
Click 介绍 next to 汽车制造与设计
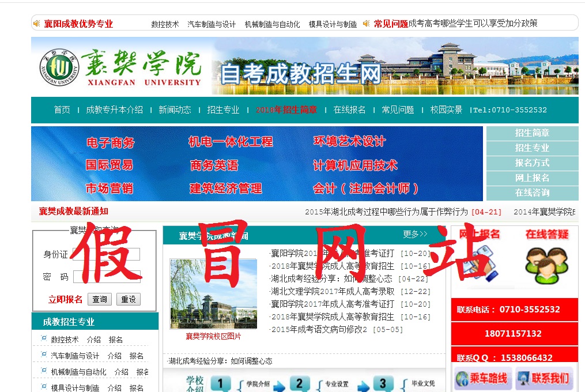[x=115, y=356]
